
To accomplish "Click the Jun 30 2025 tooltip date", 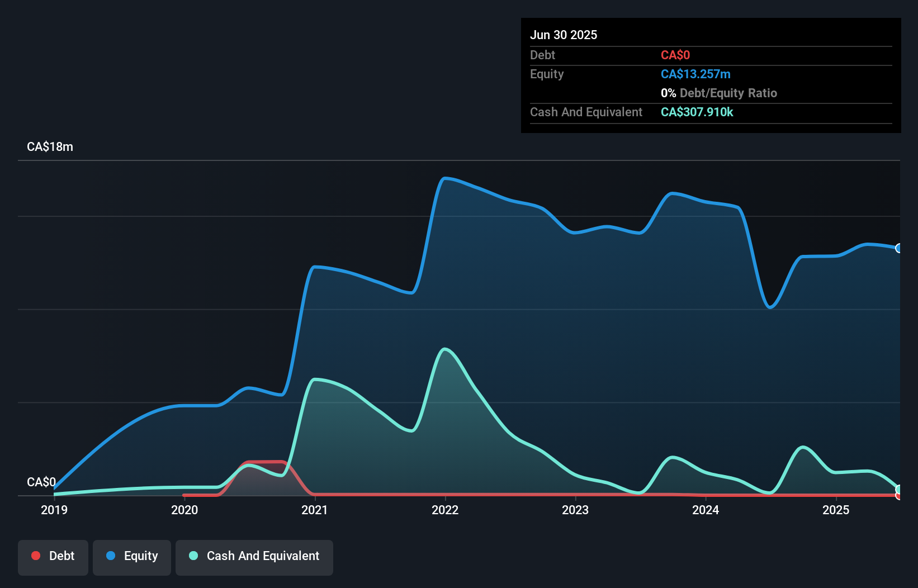I will (564, 35).
